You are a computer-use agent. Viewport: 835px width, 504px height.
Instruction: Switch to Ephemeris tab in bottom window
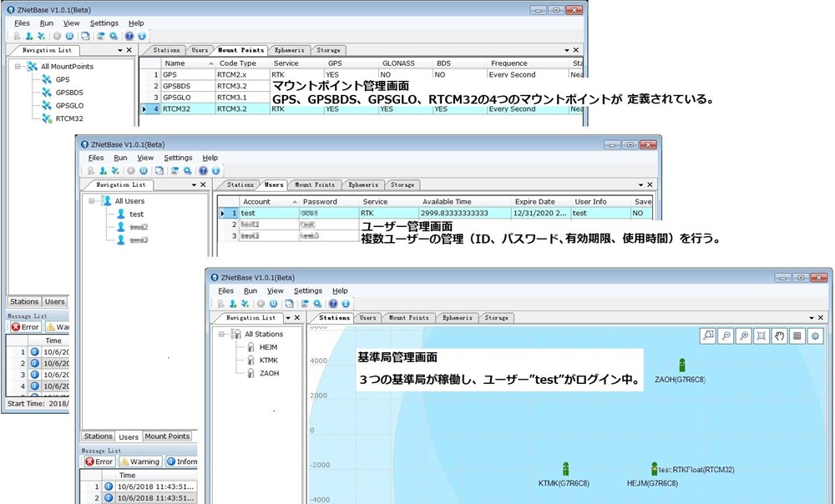point(458,318)
